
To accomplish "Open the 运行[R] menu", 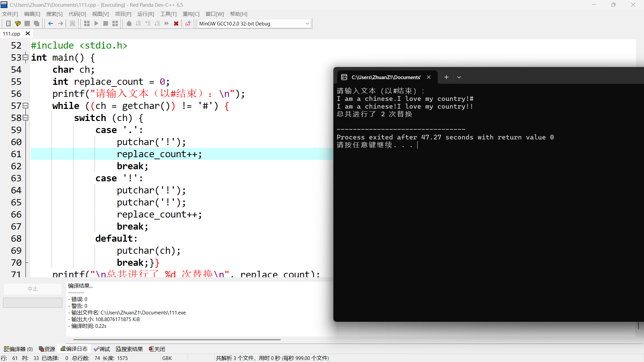I will point(146,14).
